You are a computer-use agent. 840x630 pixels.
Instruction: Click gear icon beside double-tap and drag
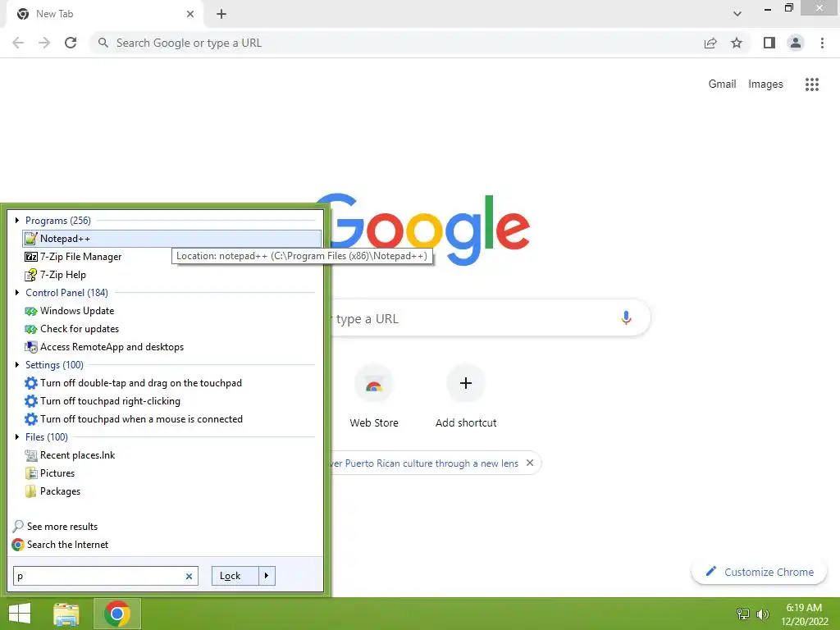pyautogui.click(x=31, y=383)
